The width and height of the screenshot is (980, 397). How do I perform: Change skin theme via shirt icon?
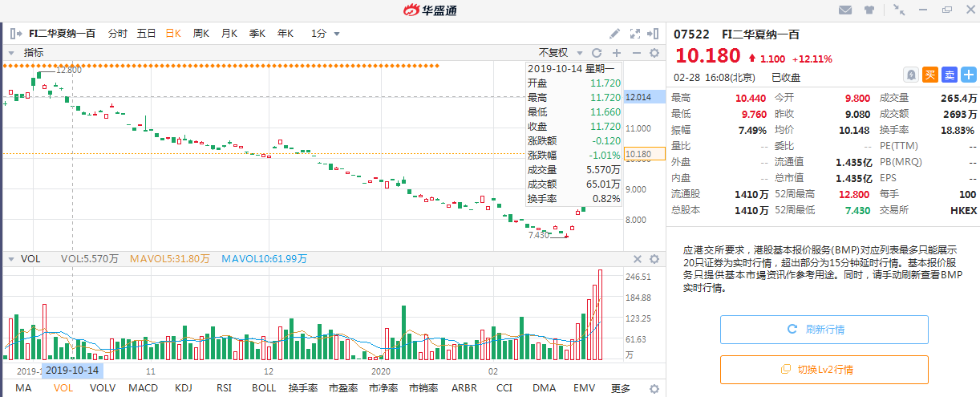(x=869, y=10)
